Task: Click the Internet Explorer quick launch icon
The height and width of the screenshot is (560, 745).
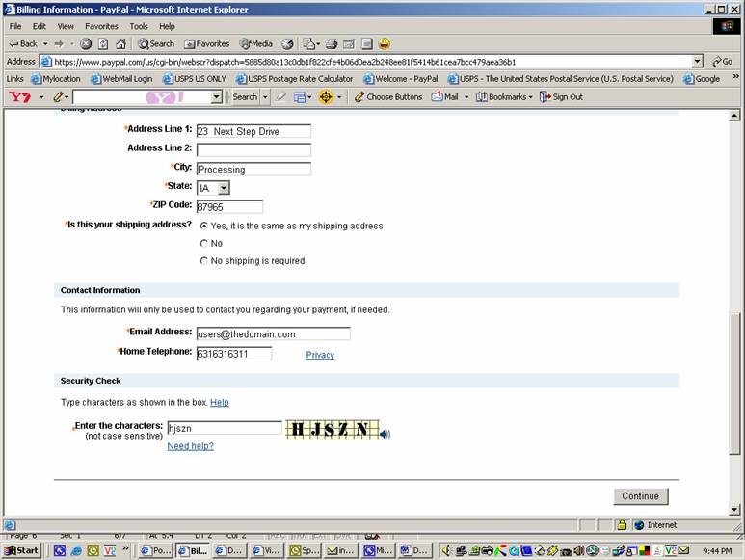Action: click(x=76, y=550)
